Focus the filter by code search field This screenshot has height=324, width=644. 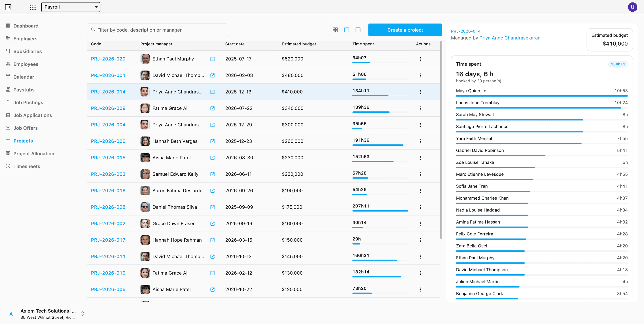tap(157, 30)
